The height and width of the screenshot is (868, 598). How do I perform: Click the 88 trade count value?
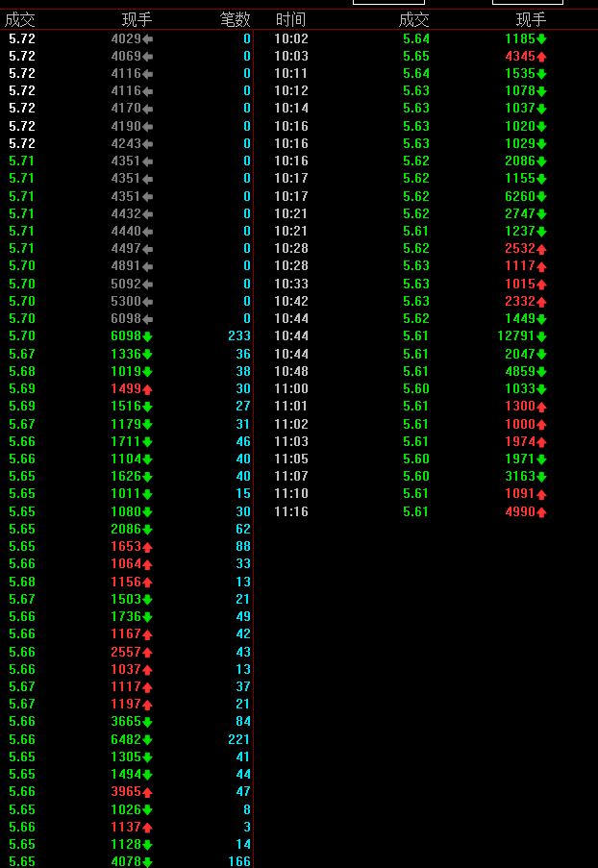(x=243, y=546)
